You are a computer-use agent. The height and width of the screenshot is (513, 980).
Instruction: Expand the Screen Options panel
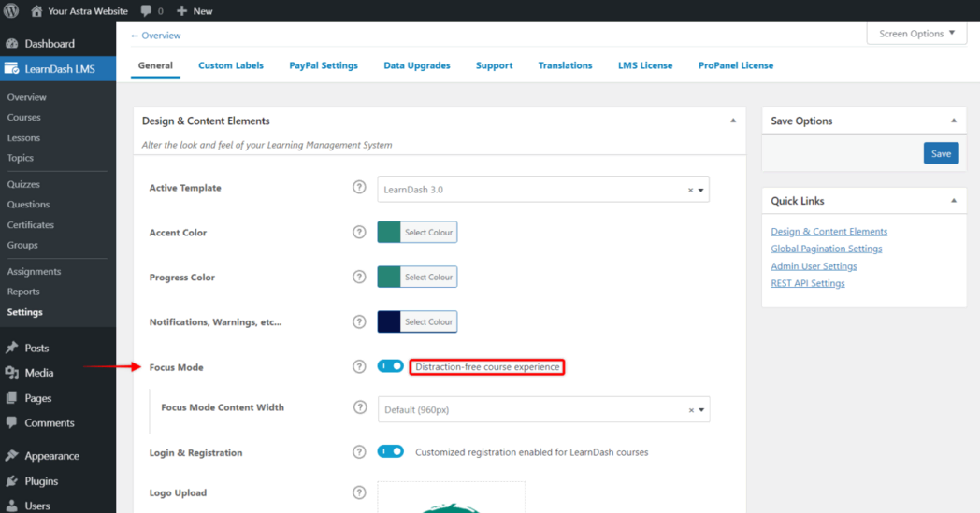[916, 34]
